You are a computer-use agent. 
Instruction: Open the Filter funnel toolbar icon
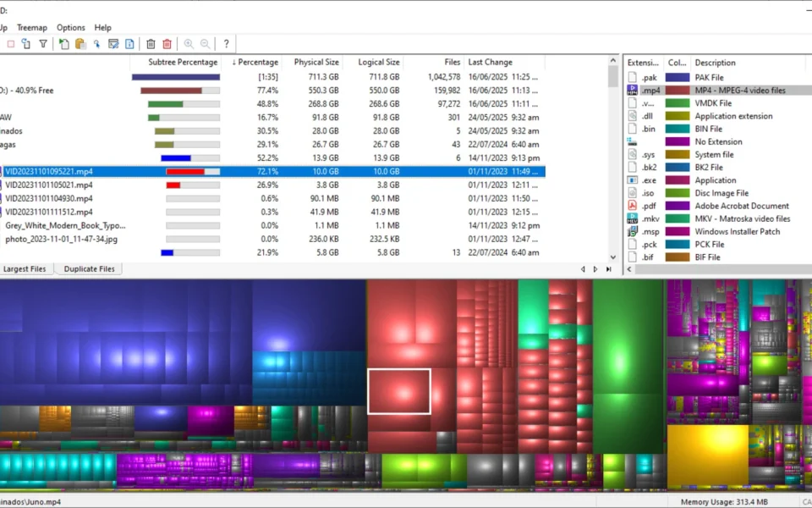[43, 44]
